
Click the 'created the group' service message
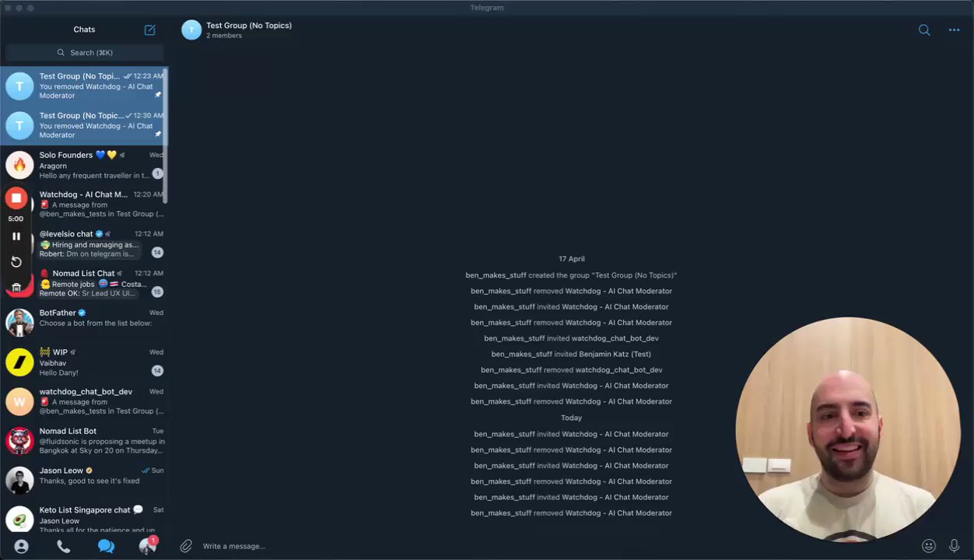(x=571, y=275)
